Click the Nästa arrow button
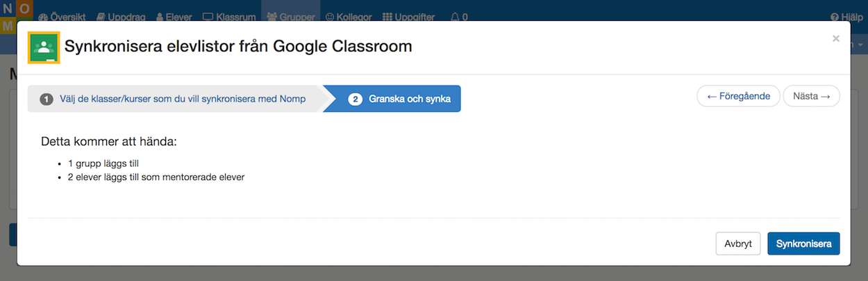The image size is (868, 281). (x=811, y=97)
